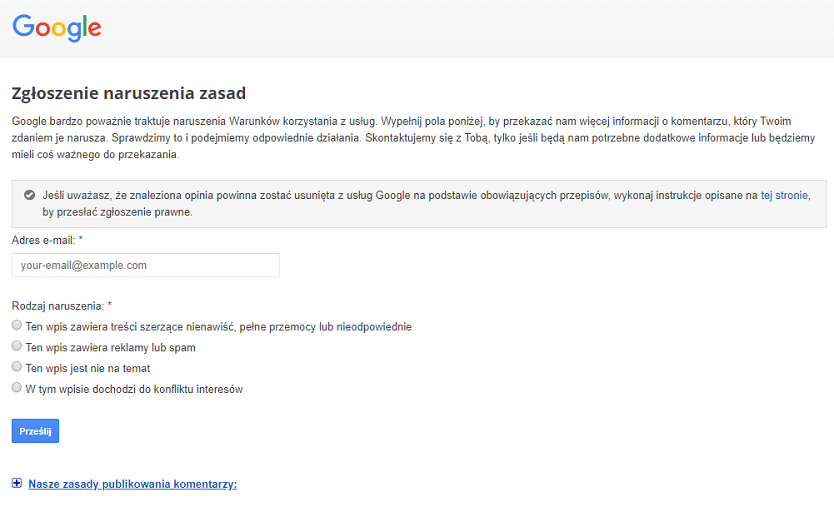The width and height of the screenshot is (834, 507).
Task: Pick the conflict of interest radio option
Action: click(17, 387)
